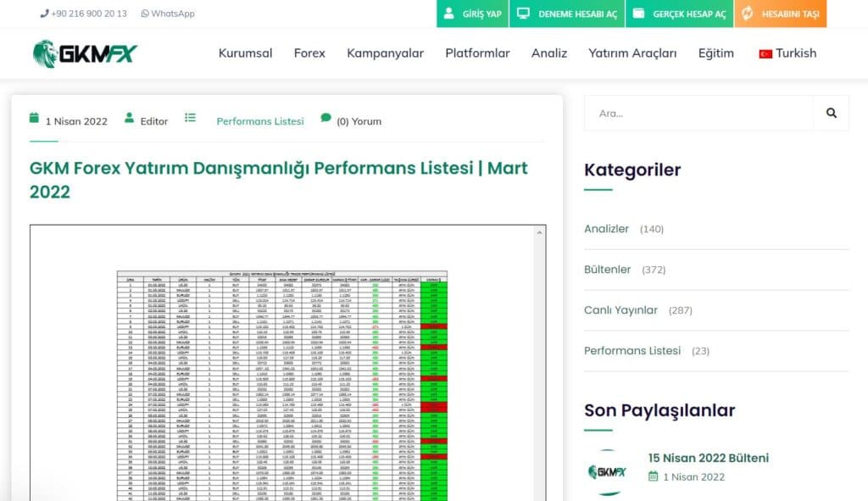Viewport: 868px width, 501px height.
Task: Click the (0) Yorum comments text
Action: (x=359, y=121)
